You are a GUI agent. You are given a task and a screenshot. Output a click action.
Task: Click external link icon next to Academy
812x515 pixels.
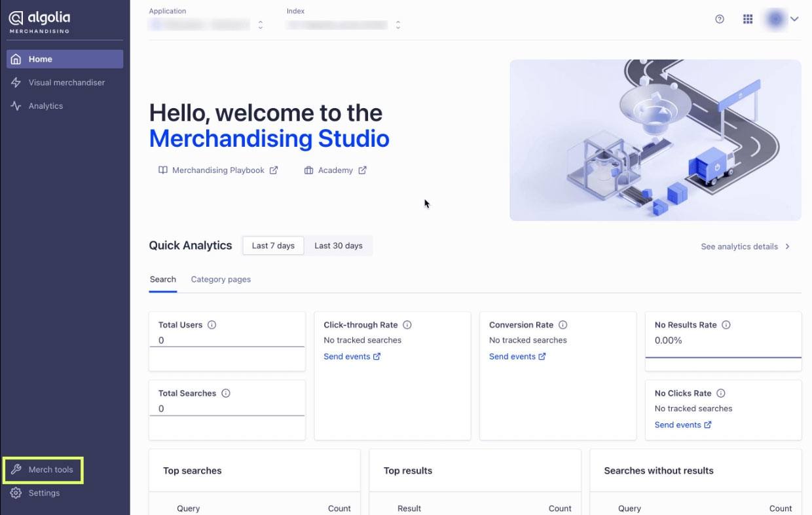(x=362, y=170)
